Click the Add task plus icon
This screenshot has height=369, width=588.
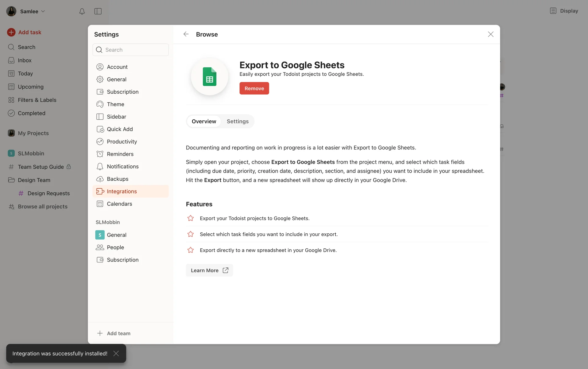(11, 32)
